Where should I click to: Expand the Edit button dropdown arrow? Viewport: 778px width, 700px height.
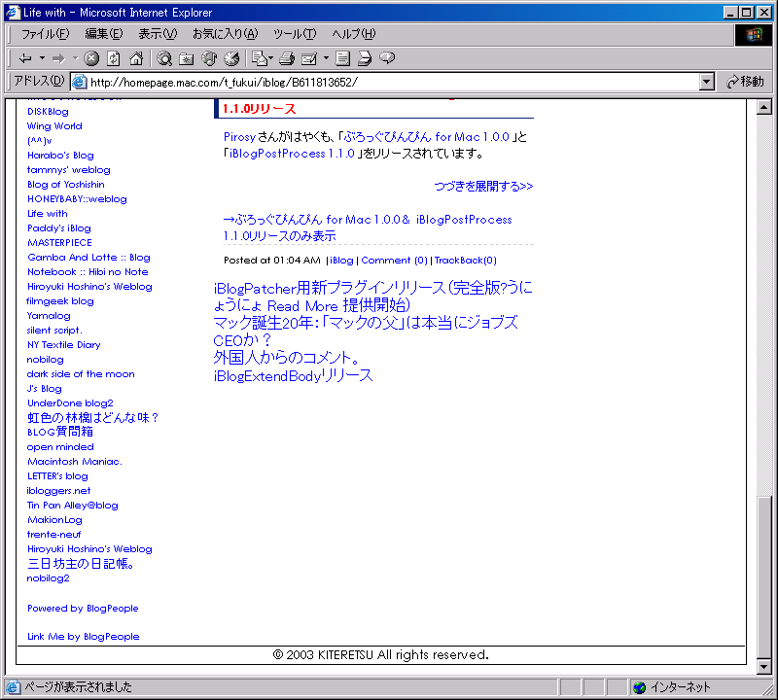click(326, 58)
